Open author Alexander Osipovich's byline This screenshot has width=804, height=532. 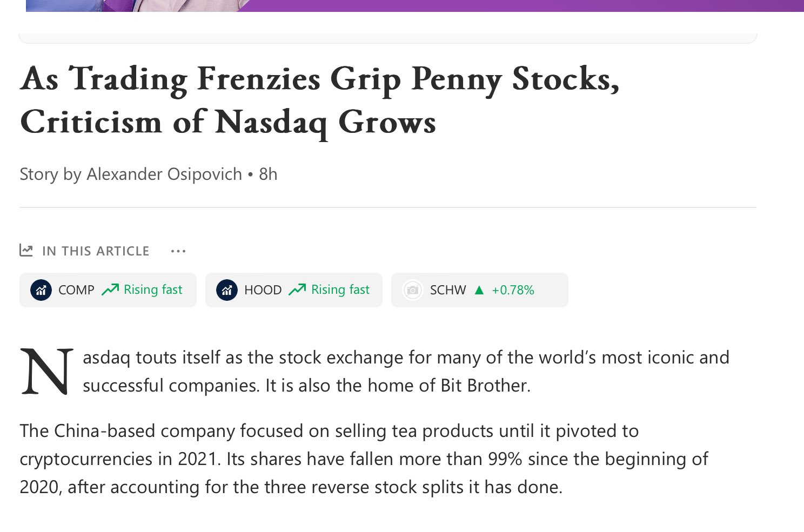[164, 174]
